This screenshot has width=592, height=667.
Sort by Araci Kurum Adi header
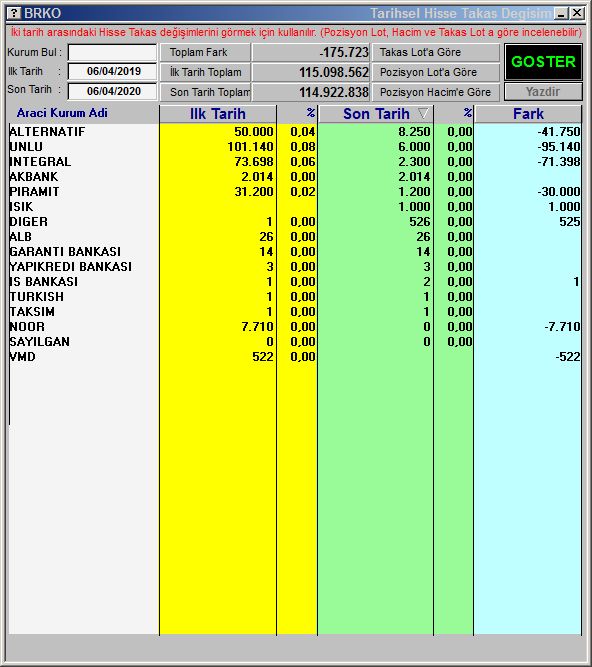pos(62,113)
